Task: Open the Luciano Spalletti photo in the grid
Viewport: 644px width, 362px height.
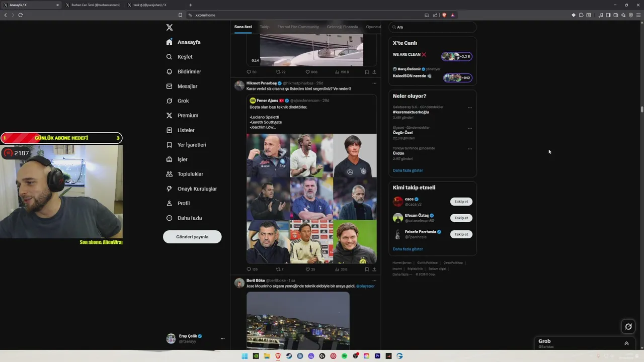Action: point(268,155)
